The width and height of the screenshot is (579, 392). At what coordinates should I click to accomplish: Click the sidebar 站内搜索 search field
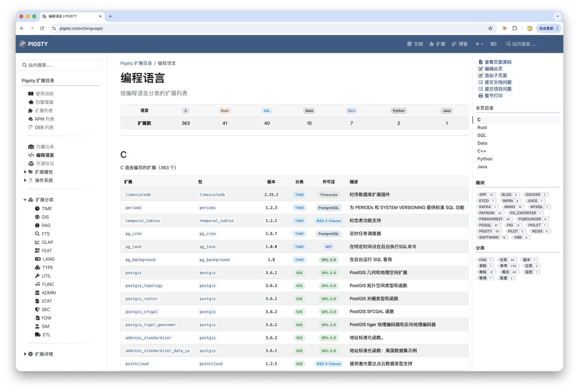61,65
